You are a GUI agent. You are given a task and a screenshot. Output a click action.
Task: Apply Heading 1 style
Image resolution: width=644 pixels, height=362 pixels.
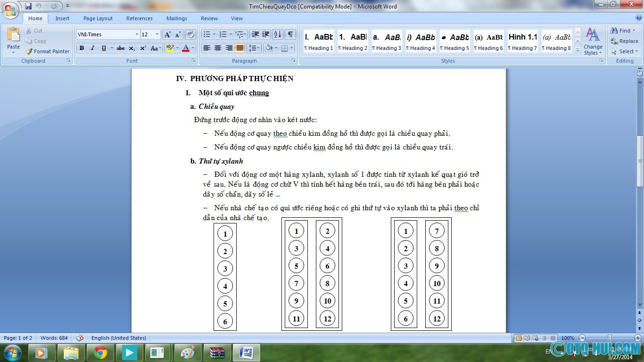319,41
